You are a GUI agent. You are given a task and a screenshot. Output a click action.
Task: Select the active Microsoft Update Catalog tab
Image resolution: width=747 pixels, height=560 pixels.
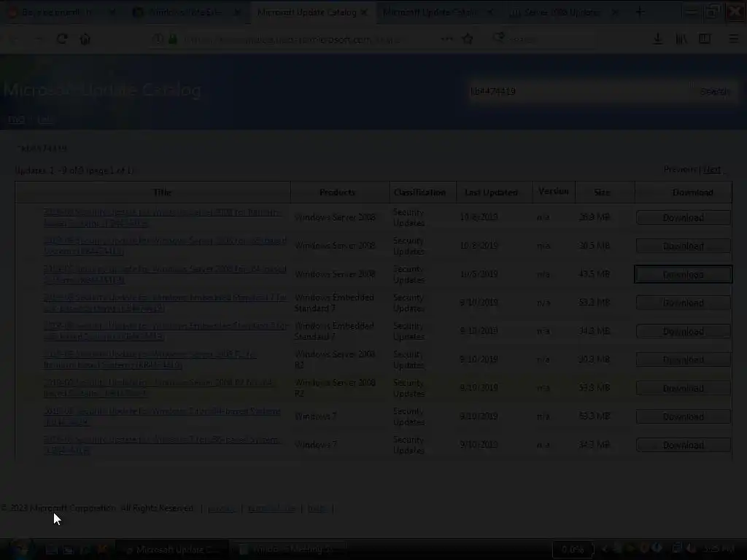pos(307,12)
